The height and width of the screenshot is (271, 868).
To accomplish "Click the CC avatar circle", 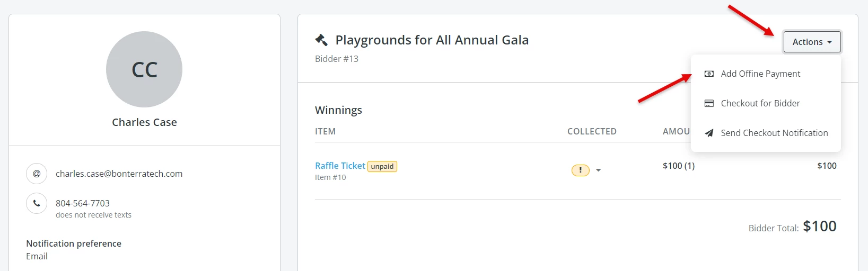I will click(x=144, y=69).
